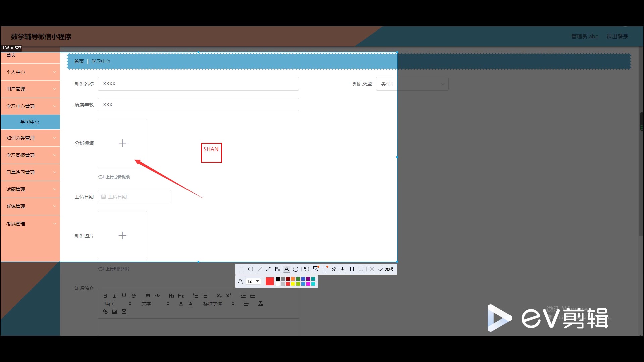Open the 文本 heading style picker
Image resolution: width=644 pixels, height=362 pixels.
click(x=155, y=304)
